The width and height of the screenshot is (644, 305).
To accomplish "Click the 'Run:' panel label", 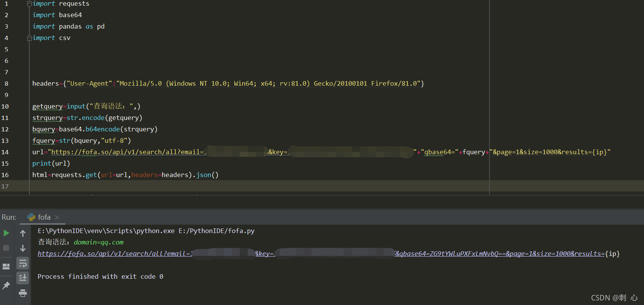I will pyautogui.click(x=9, y=217).
